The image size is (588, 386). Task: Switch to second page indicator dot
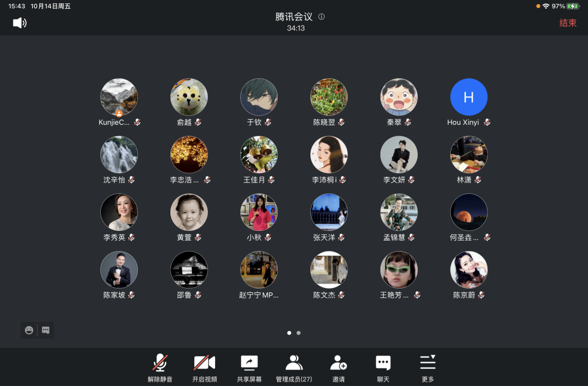(x=299, y=333)
